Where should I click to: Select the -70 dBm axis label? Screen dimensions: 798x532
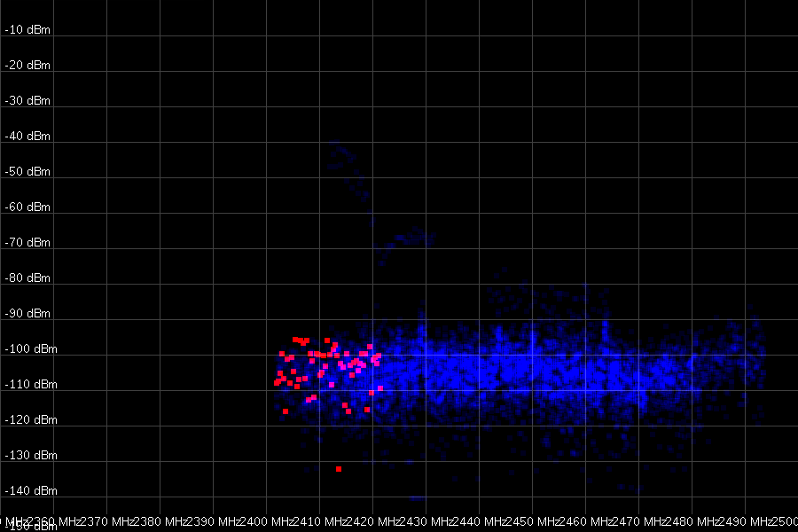tap(27, 243)
